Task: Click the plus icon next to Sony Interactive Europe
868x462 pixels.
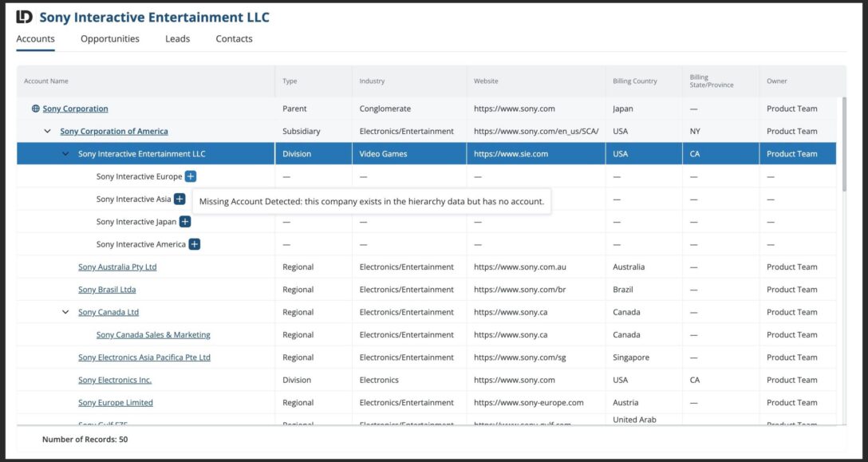Action: [x=189, y=176]
